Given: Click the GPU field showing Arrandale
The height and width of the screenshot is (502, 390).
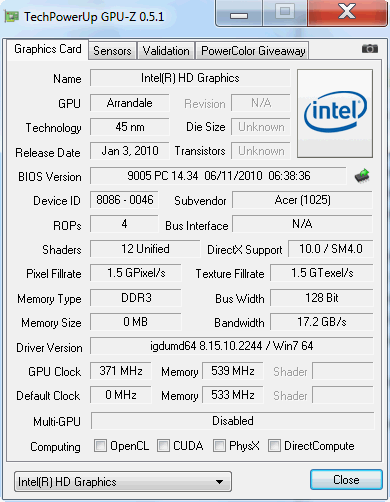Looking at the screenshot, I should point(130,103).
